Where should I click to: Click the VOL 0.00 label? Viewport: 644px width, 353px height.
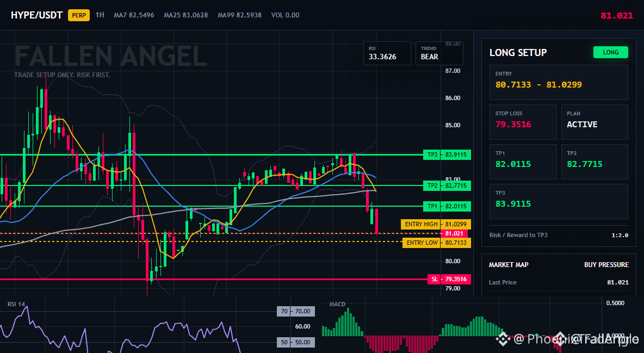(x=285, y=15)
